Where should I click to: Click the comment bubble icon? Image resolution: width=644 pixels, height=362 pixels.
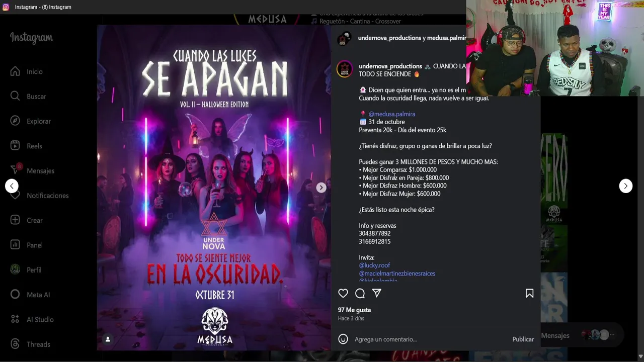pyautogui.click(x=360, y=293)
